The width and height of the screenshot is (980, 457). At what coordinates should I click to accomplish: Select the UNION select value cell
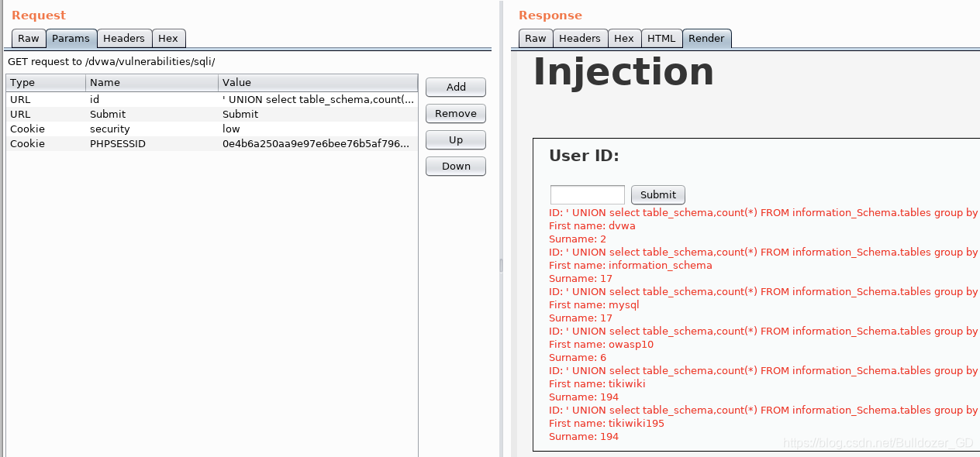pos(318,99)
